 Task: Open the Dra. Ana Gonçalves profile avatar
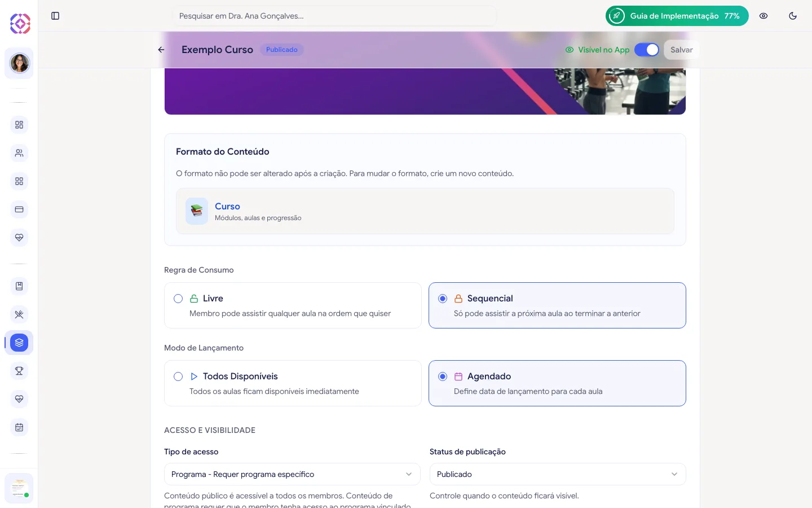pos(19,63)
